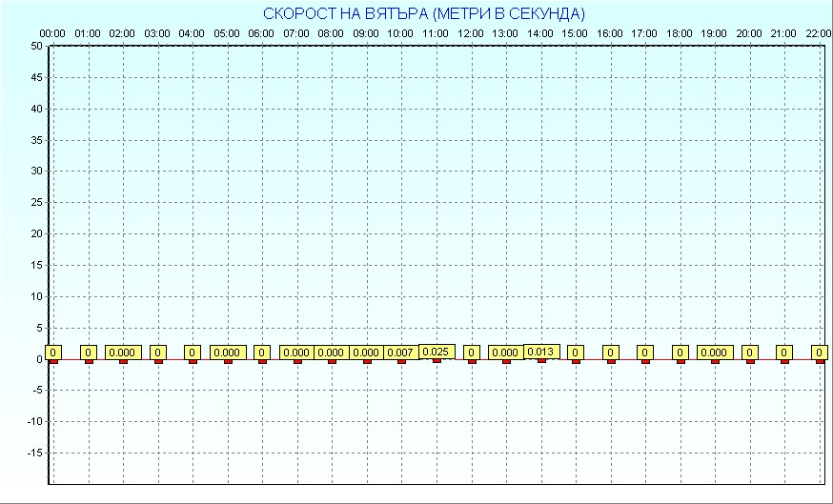
Task: Click the 11:00 time axis label
Action: (436, 33)
